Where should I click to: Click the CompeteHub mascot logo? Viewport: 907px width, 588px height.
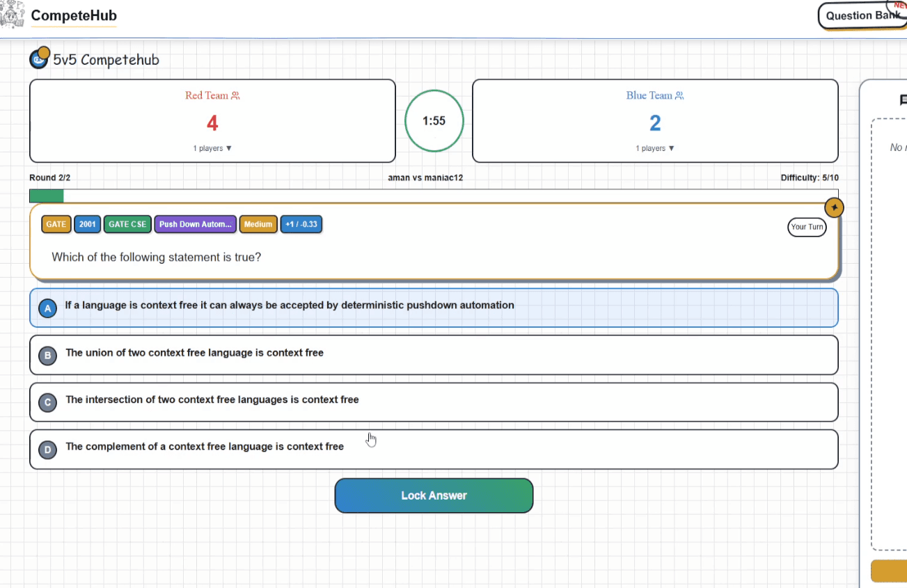[13, 14]
